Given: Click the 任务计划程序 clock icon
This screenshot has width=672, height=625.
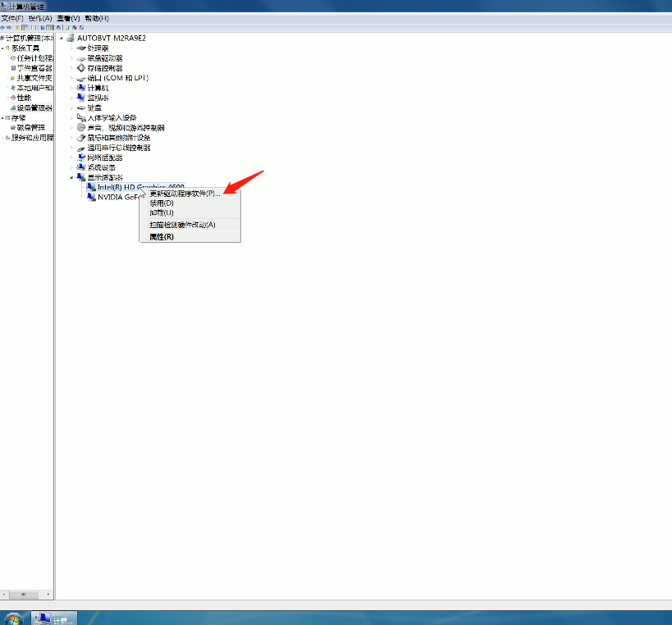Looking at the screenshot, I should pos(13,58).
